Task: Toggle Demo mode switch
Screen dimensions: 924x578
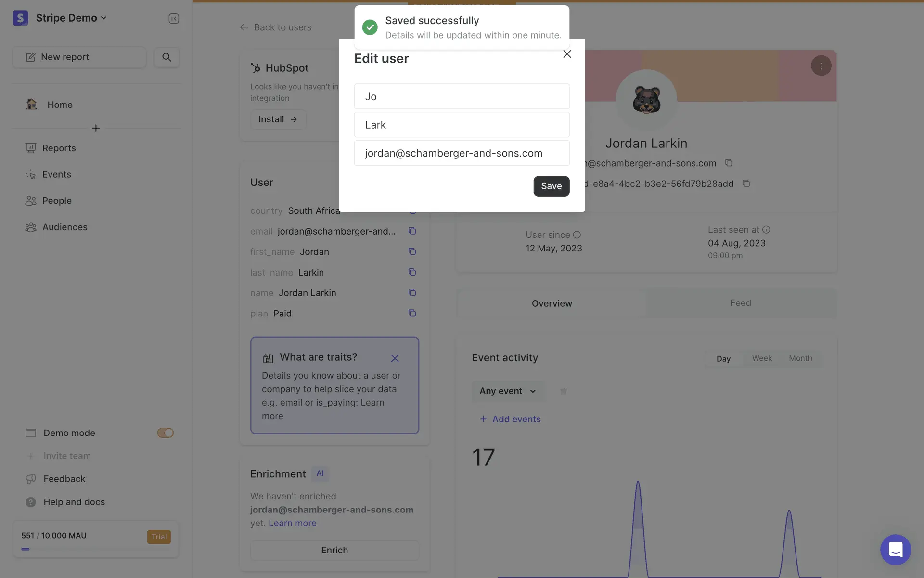Action: pos(165,433)
